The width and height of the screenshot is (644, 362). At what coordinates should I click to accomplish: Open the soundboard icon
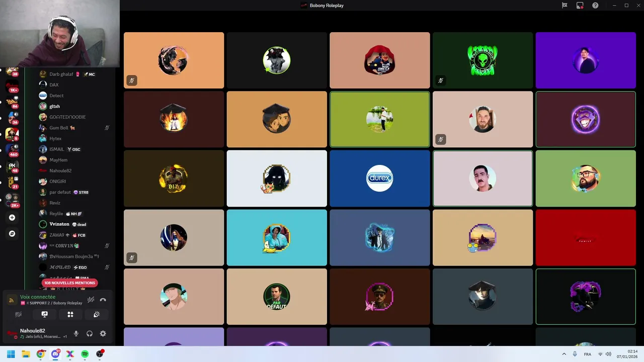tap(97, 314)
